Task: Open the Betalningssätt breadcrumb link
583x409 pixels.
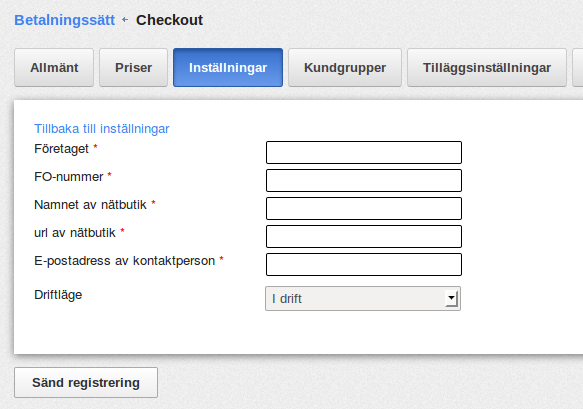Action: [64, 20]
